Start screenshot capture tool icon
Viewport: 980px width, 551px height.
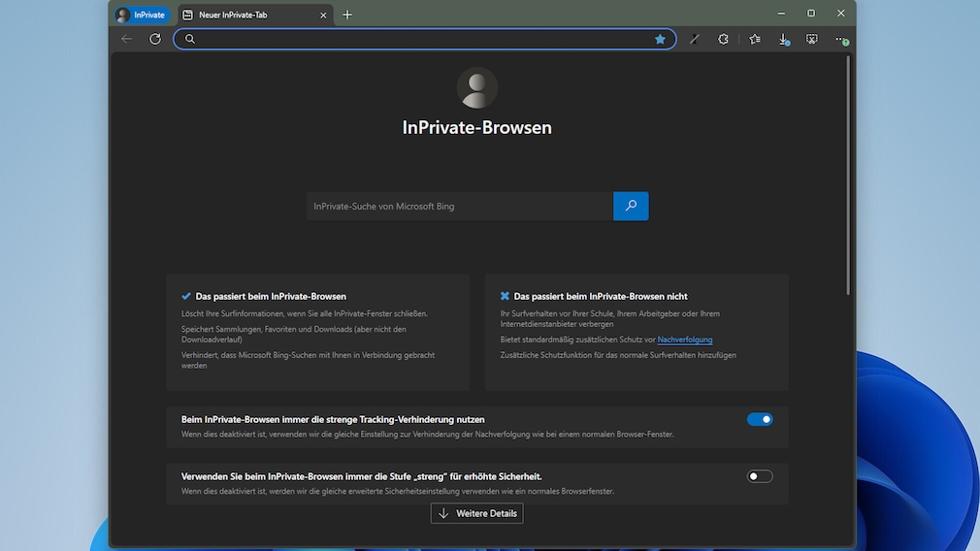point(812,39)
